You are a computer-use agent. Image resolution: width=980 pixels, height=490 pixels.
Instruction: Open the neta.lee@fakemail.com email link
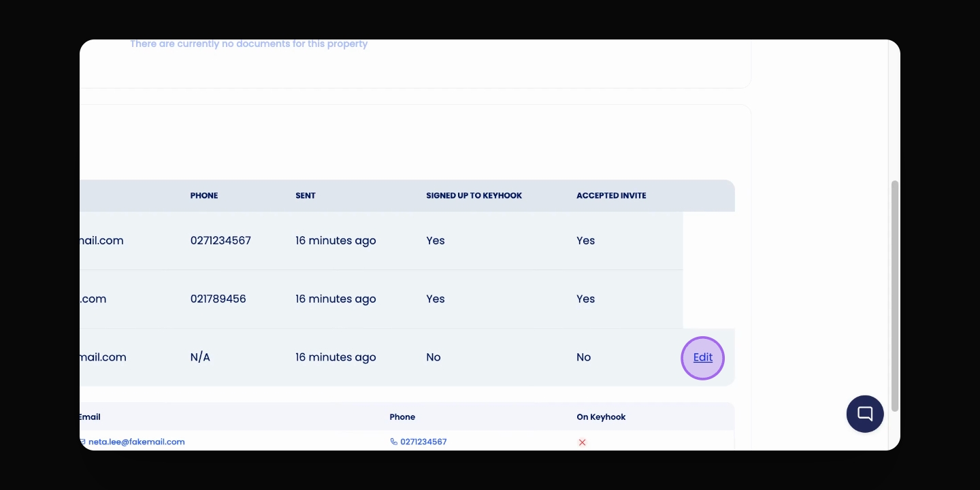tap(136, 442)
